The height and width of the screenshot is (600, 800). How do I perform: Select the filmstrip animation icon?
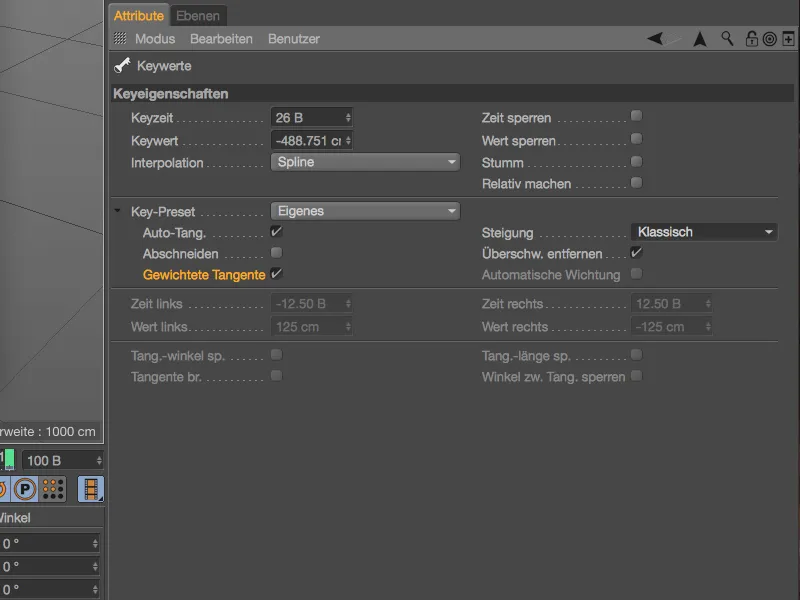tap(89, 490)
